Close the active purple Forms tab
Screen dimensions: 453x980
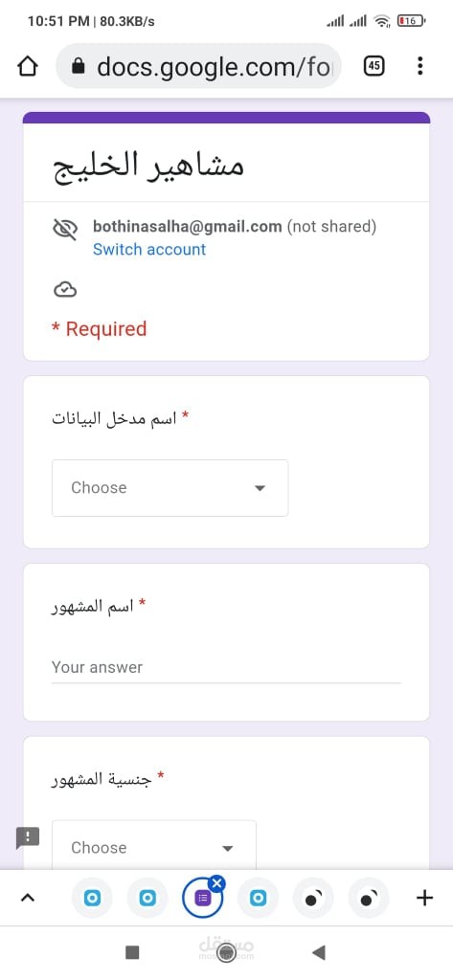(217, 883)
